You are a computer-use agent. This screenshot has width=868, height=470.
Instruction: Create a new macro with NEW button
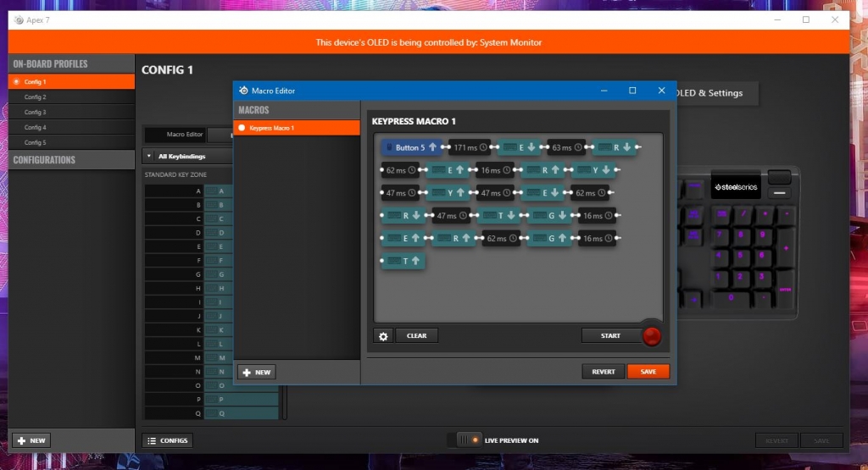coord(256,373)
